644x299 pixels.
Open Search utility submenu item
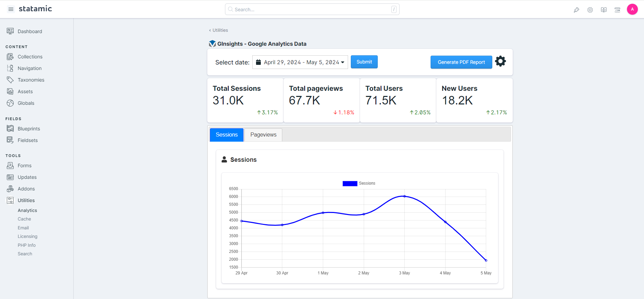click(25, 254)
